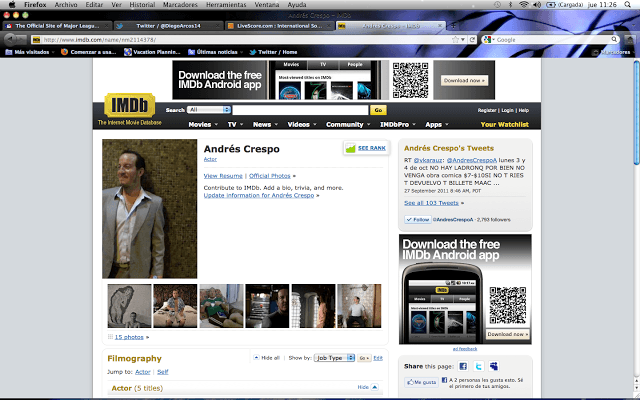Open Andrés Crespo main profile photo
Image resolution: width=640 pixels, height=400 pixels.
pos(149,209)
